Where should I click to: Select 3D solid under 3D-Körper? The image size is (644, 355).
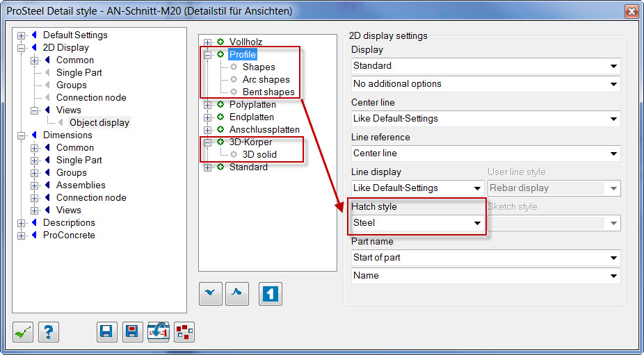click(259, 155)
